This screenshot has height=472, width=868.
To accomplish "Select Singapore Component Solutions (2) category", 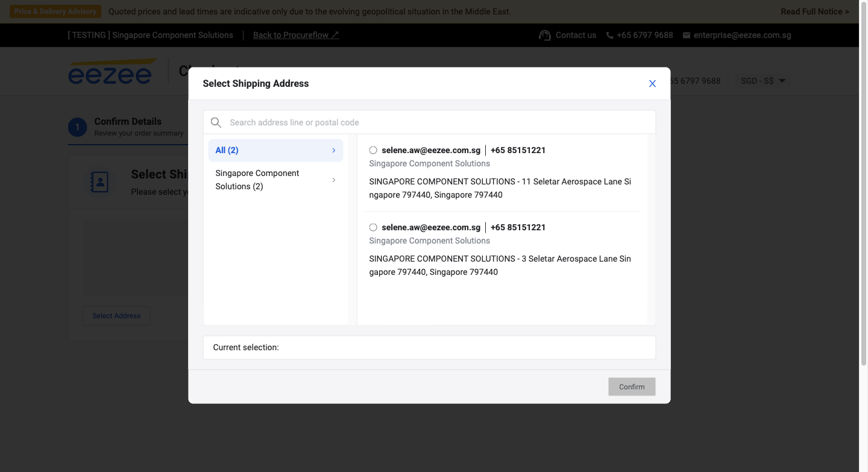I will tap(275, 180).
